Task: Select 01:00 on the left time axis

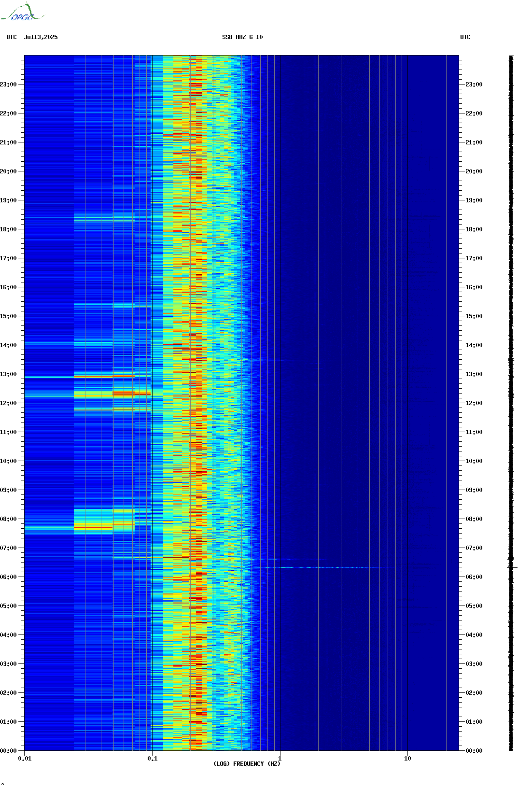Action: [8, 722]
